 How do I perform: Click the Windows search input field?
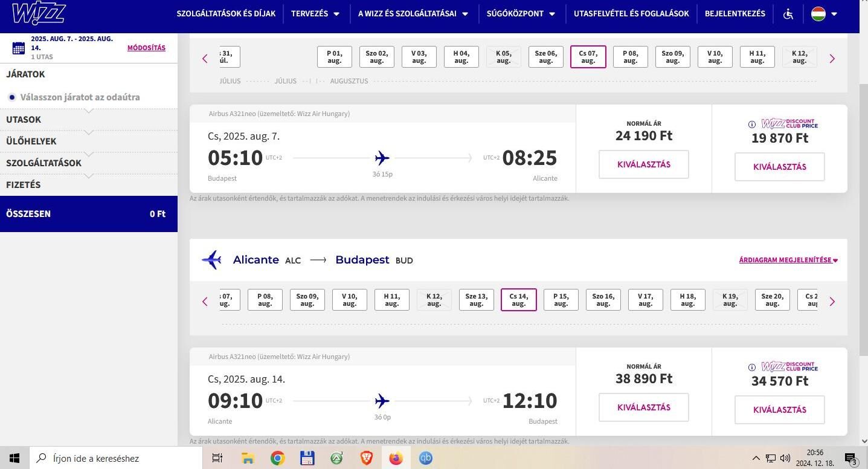115,458
